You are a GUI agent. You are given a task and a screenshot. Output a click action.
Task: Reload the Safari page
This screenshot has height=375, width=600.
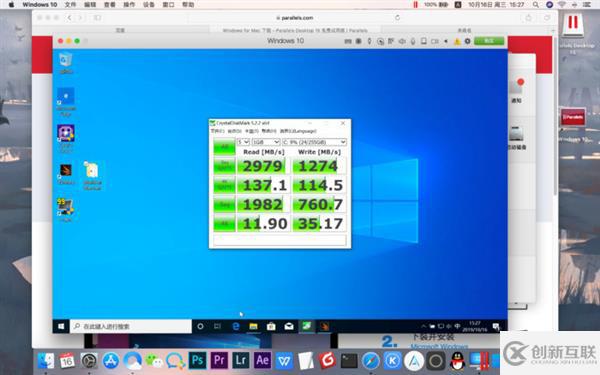pos(398,18)
